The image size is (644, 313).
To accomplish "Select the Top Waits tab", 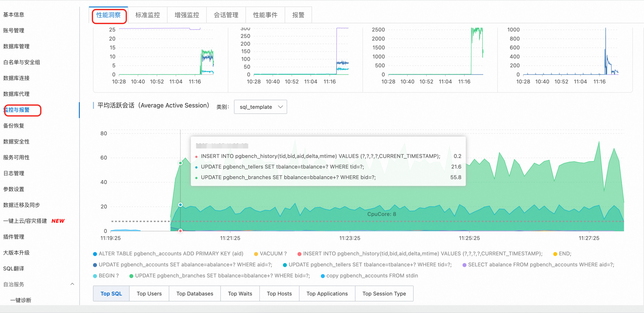I will 240,293.
